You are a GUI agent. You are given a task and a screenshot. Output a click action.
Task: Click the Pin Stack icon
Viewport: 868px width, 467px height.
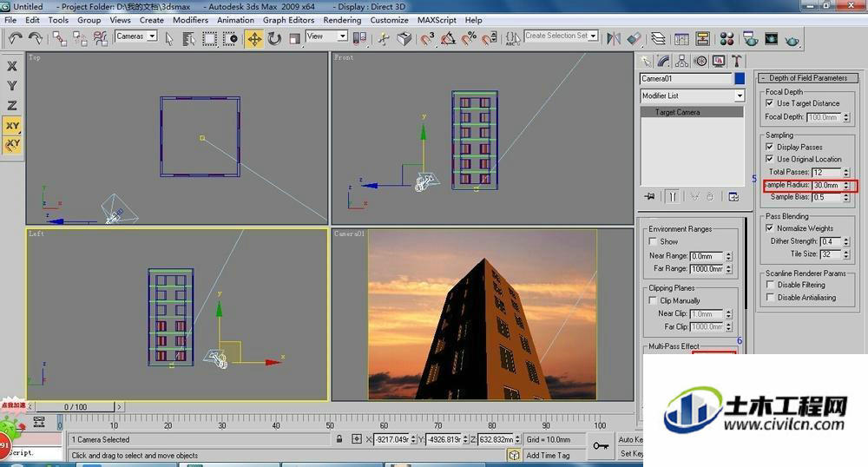[650, 196]
